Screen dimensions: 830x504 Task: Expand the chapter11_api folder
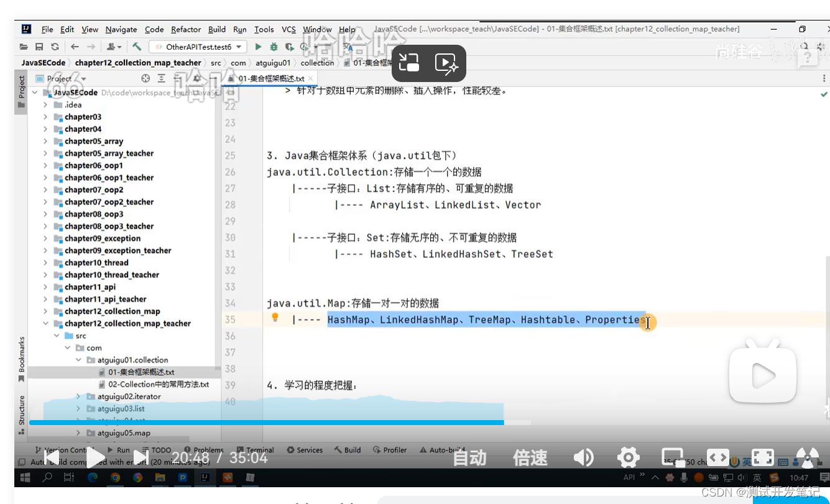pyautogui.click(x=45, y=287)
